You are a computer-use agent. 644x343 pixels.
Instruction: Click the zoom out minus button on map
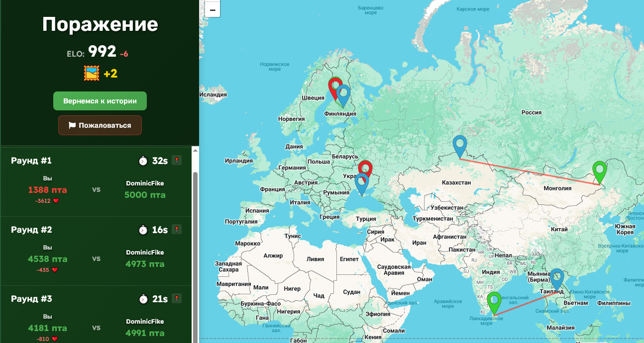[212, 9]
